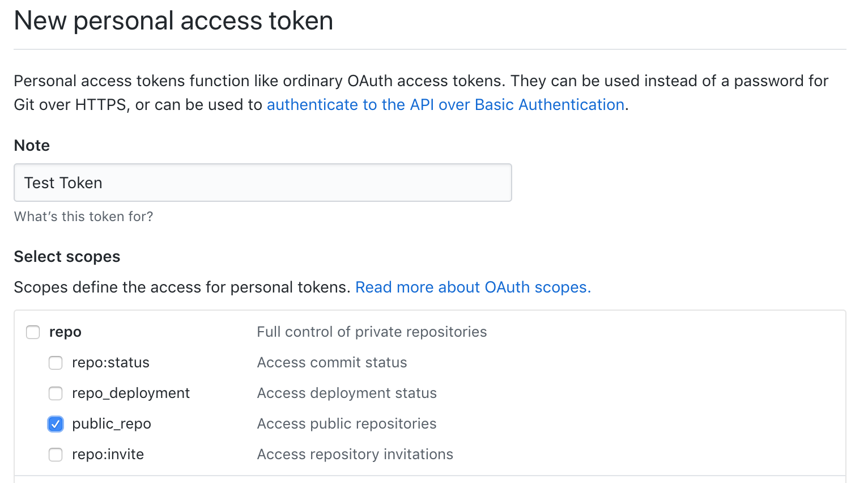The image size is (868, 483).
Task: Click the Access commit status description
Action: click(331, 363)
